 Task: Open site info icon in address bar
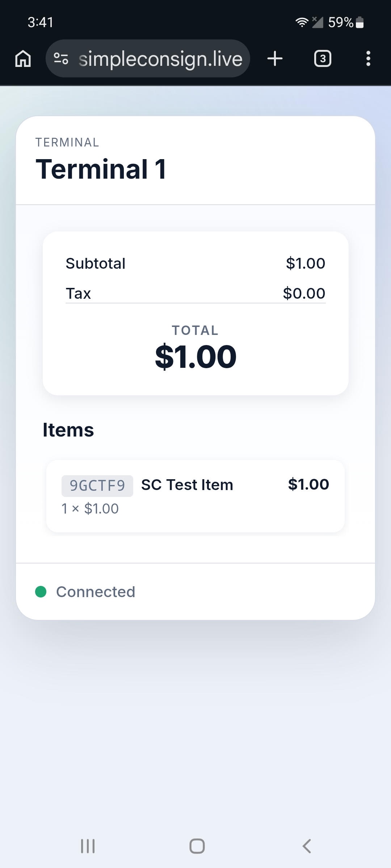pyautogui.click(x=61, y=59)
